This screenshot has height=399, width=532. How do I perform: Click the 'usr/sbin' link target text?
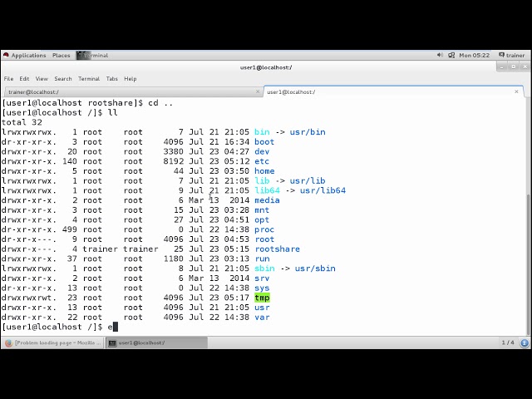click(x=315, y=268)
